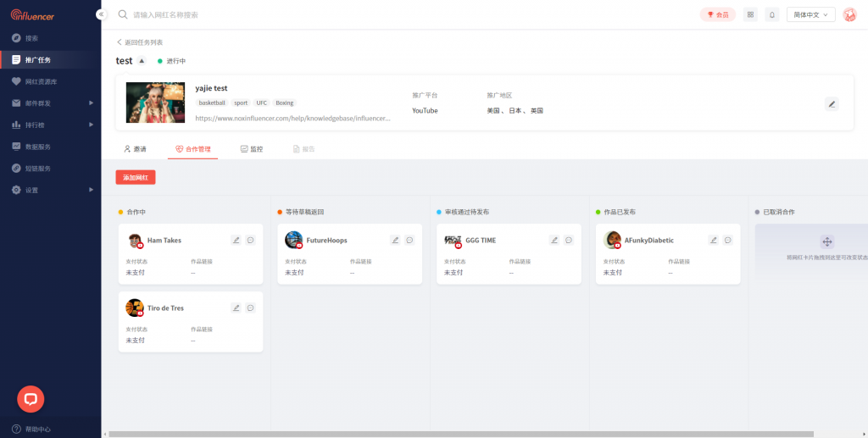Click the horizontal scrollbar at the bottom
The height and width of the screenshot is (438, 868).
point(458,434)
